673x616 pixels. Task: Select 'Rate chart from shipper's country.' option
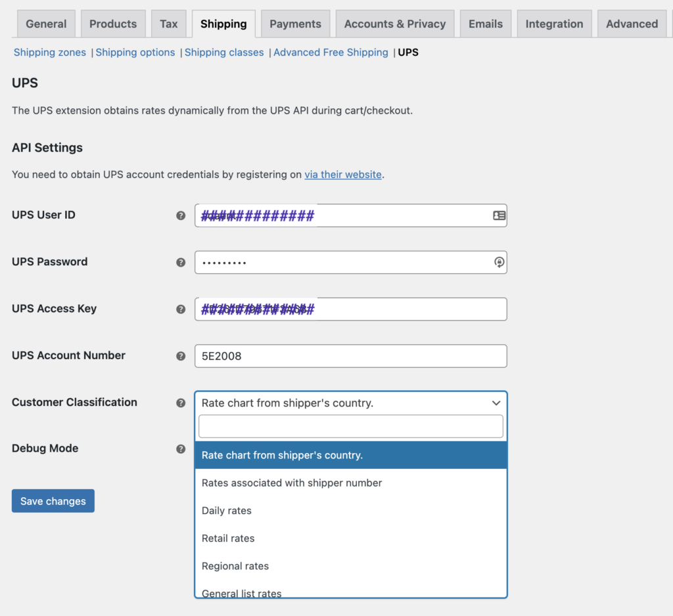pos(351,455)
